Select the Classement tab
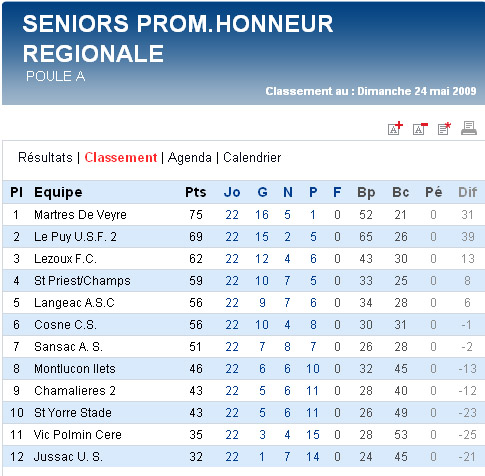The image size is (485, 476). 121,157
